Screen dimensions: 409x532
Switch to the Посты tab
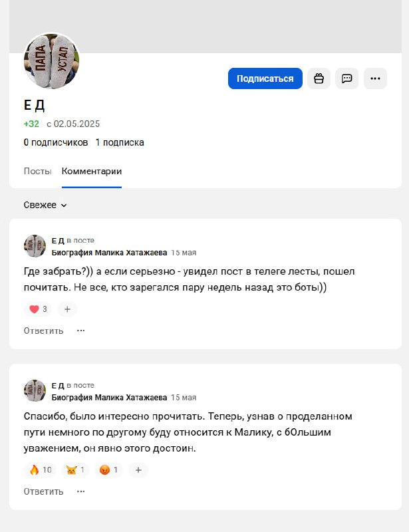tap(37, 171)
